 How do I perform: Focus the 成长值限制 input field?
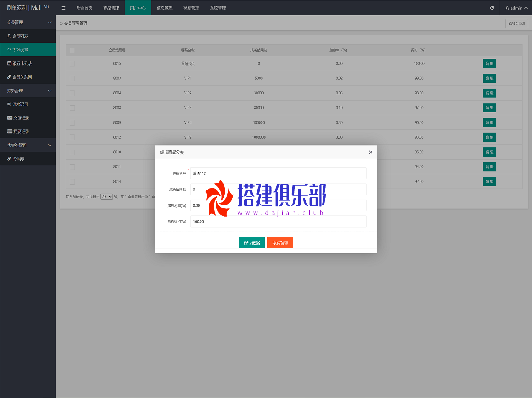278,190
